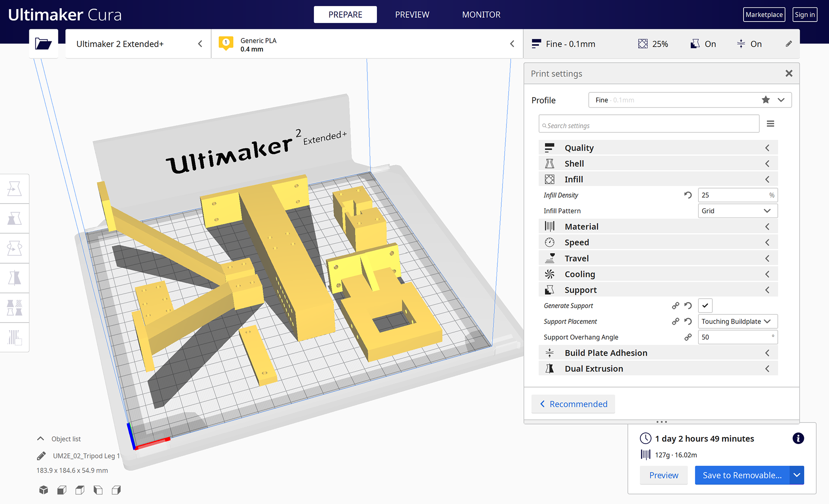Image resolution: width=829 pixels, height=504 pixels.
Task: Show print info with the info icon
Action: 798,438
